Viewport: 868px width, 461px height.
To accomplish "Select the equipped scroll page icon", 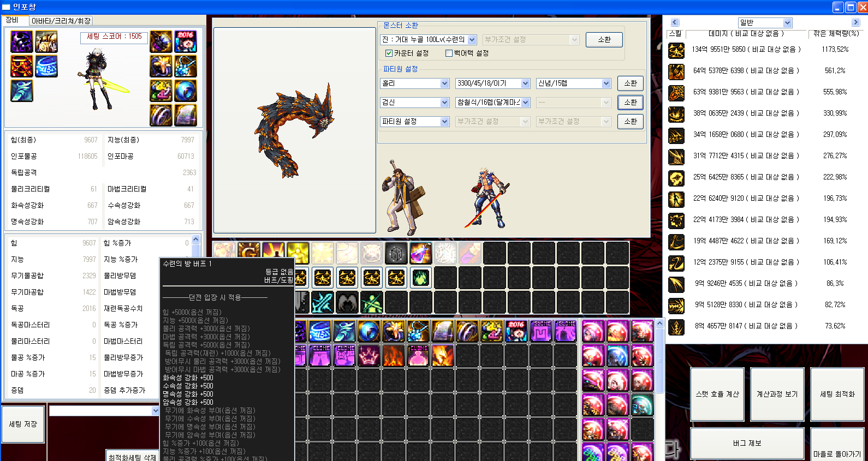I will click(186, 115).
